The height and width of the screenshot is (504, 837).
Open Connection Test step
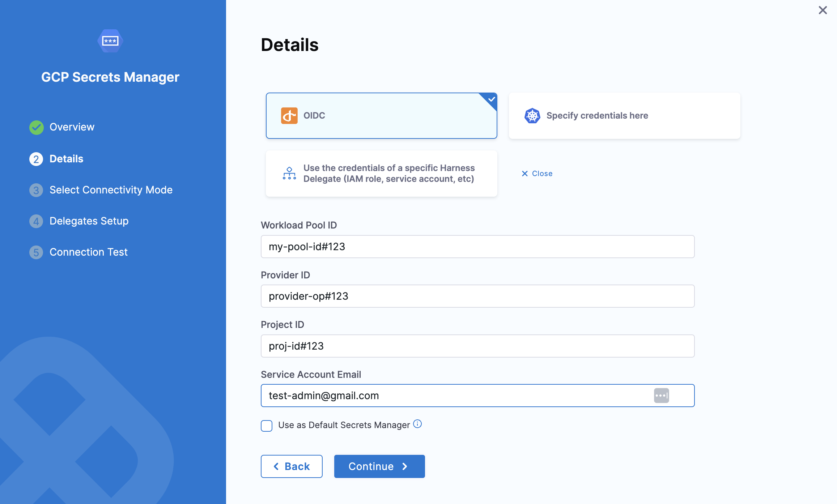click(x=88, y=252)
